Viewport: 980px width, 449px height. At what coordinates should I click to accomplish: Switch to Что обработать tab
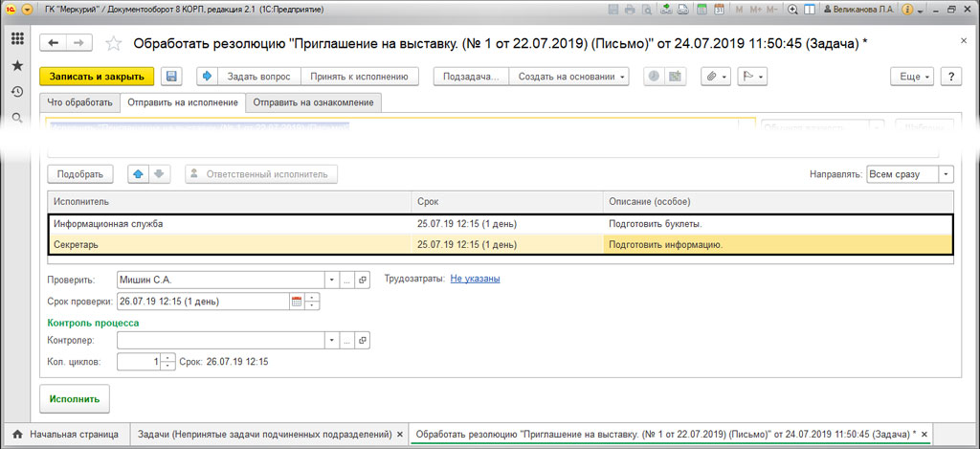pos(79,102)
